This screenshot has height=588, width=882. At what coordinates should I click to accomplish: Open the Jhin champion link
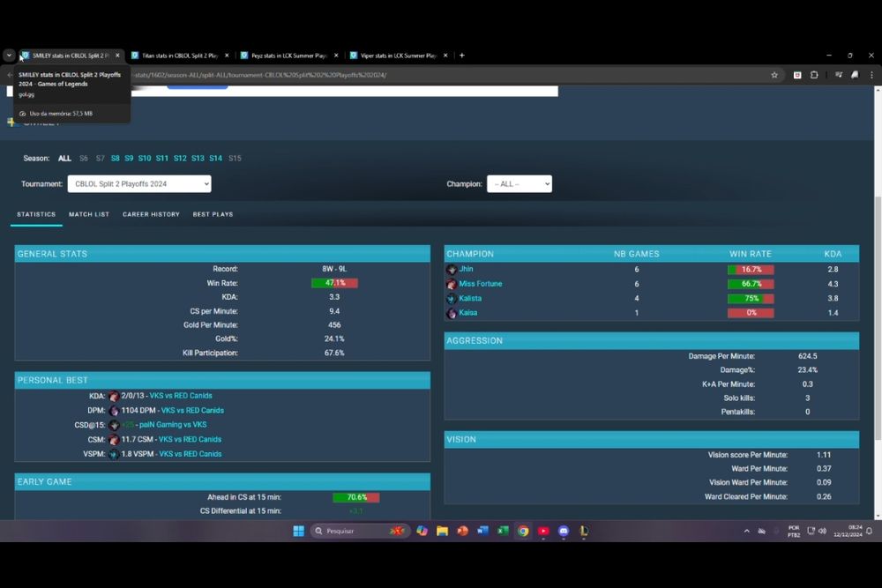click(x=466, y=269)
